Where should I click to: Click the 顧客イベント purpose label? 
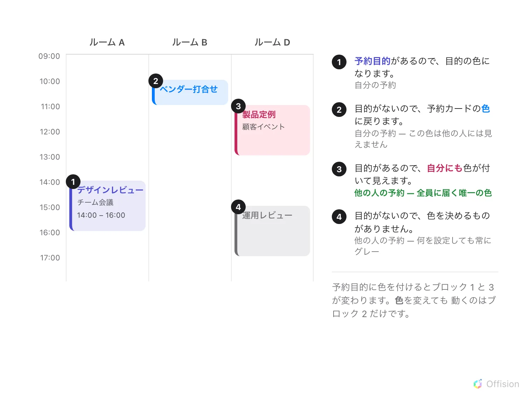[x=264, y=127]
